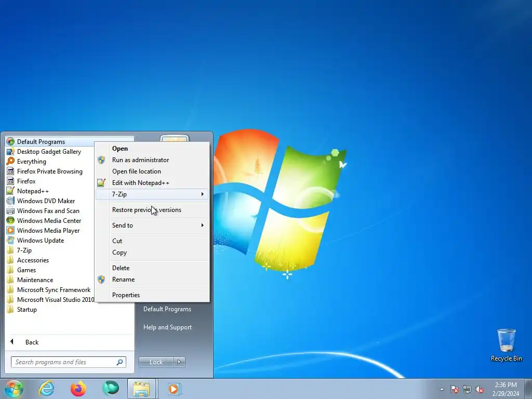Click the Windows Media Center icon

(10, 220)
